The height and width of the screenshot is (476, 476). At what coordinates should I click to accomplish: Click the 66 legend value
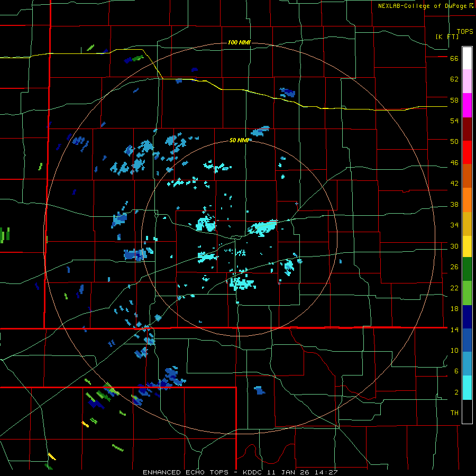454,59
